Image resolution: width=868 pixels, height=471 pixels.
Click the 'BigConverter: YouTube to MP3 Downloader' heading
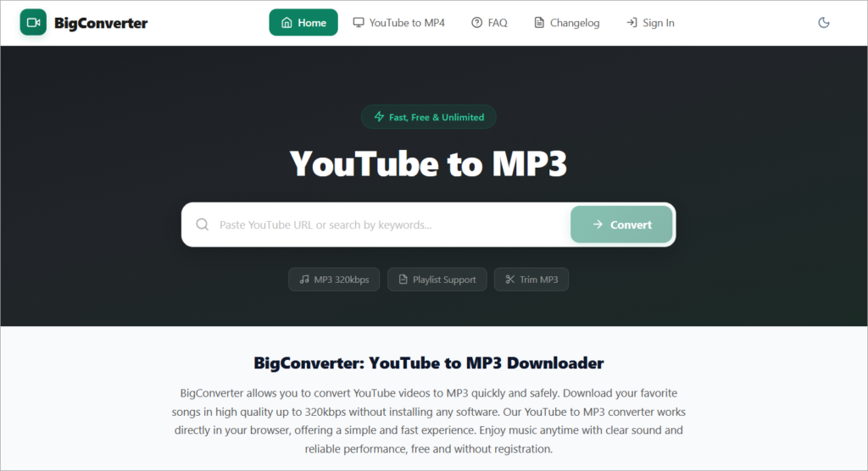point(428,363)
